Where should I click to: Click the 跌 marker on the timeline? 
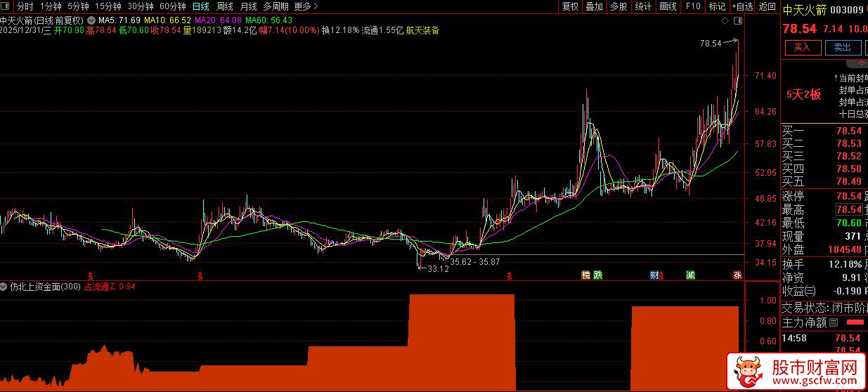(598, 275)
